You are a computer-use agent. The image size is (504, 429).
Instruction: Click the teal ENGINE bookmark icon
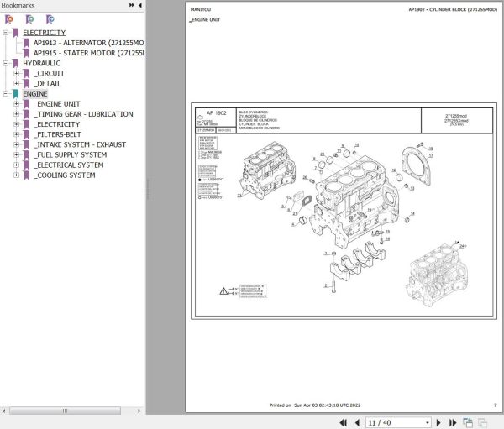pos(16,93)
